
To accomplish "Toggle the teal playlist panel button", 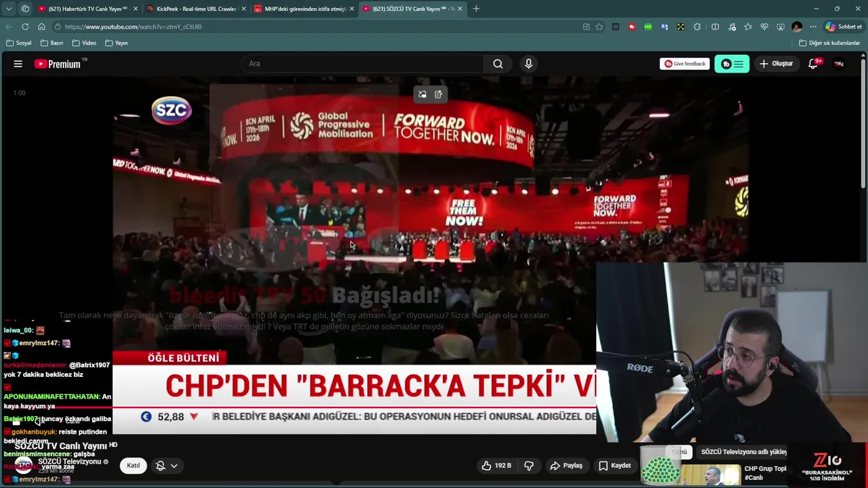I will (732, 64).
